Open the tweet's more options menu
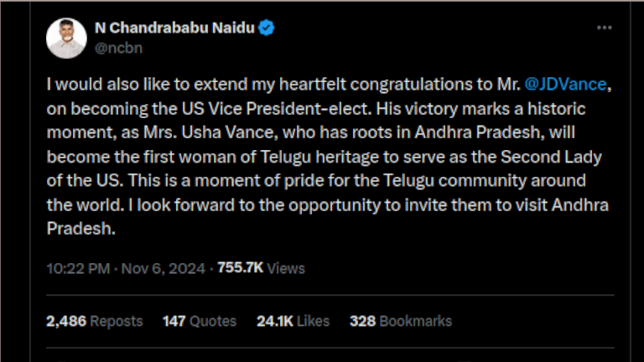The image size is (644, 362). coord(605,28)
